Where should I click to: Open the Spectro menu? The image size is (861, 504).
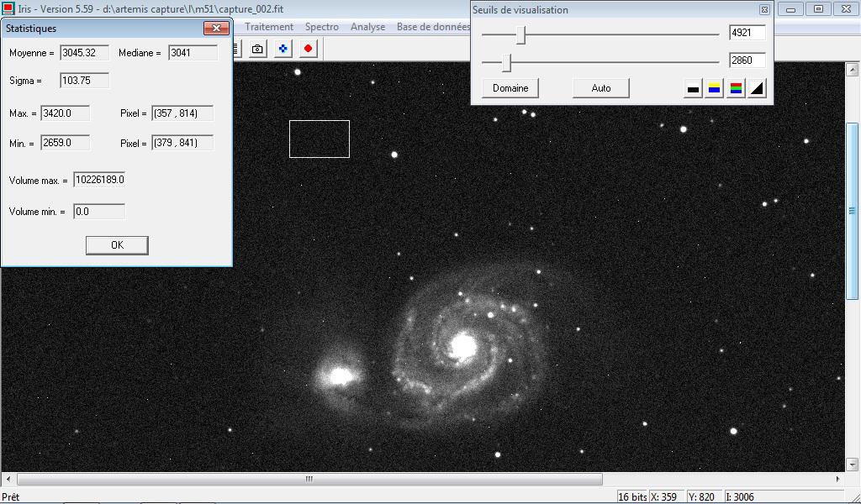pyautogui.click(x=322, y=27)
